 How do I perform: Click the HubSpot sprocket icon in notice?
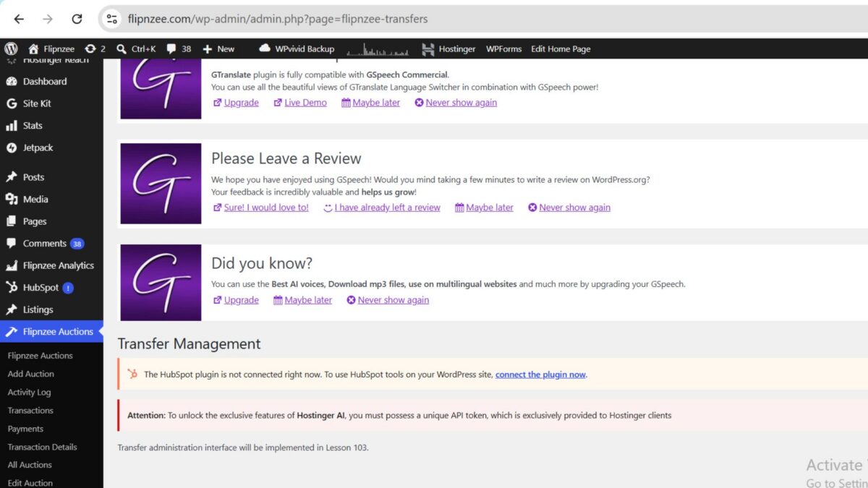click(x=132, y=374)
